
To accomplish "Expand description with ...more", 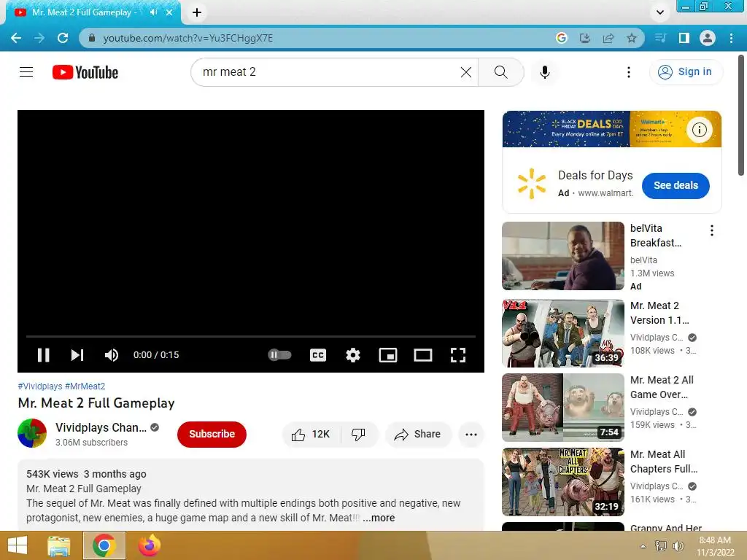I will [379, 518].
